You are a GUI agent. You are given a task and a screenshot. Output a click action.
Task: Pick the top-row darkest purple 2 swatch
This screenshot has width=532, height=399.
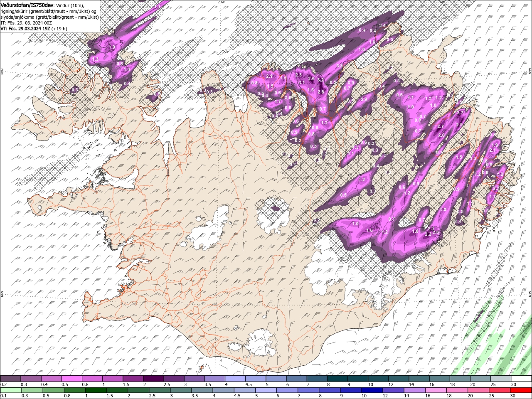click(x=153, y=379)
